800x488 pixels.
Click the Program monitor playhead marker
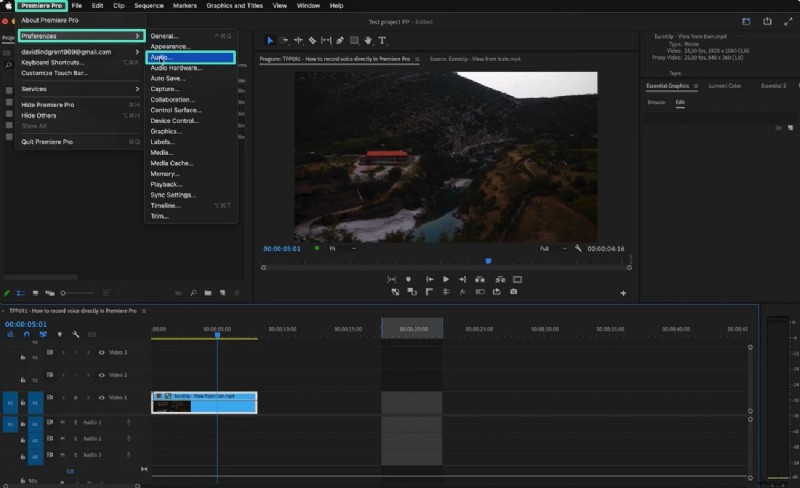[x=488, y=261]
